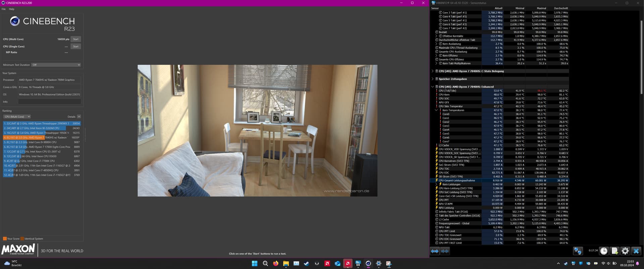This screenshot has height=269, width=644.
Task: Open the Cinebench Help menu
Action: [11, 9]
